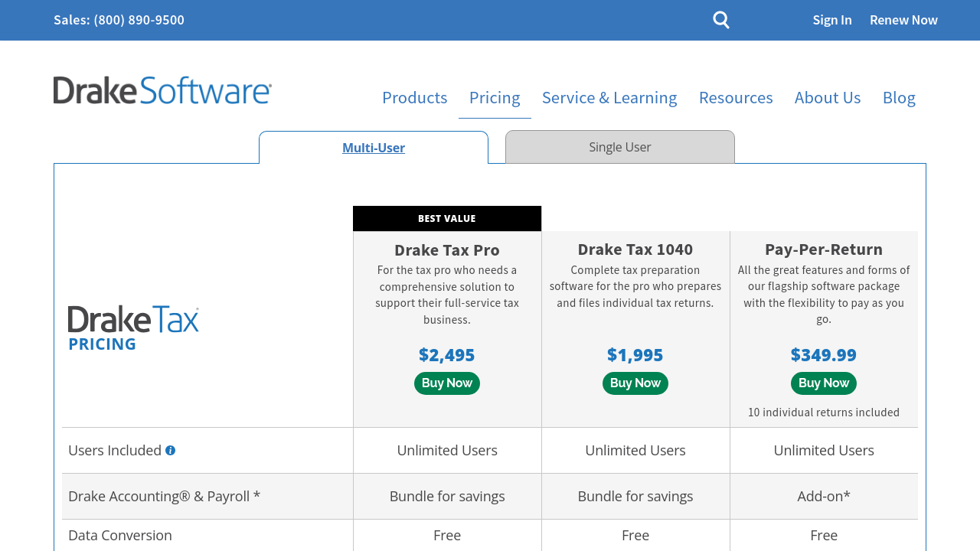This screenshot has height=551, width=980.
Task: Switch to the Single User tab
Action: (619, 147)
